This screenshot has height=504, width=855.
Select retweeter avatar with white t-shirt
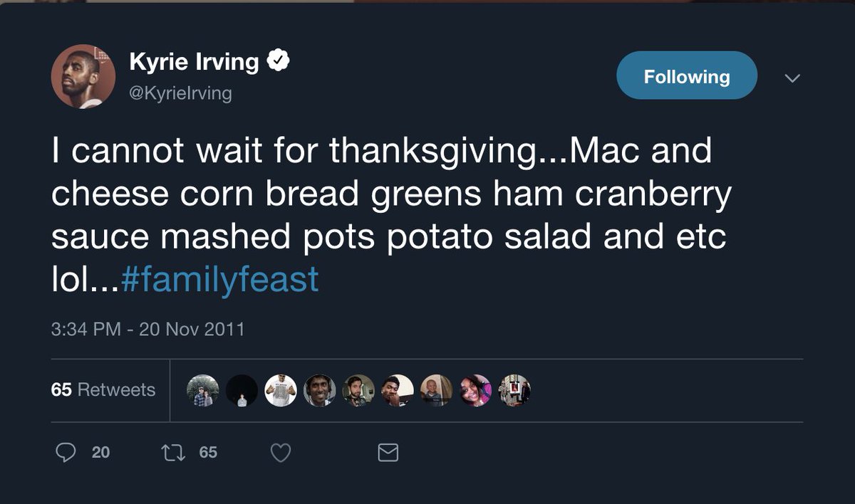[281, 390]
